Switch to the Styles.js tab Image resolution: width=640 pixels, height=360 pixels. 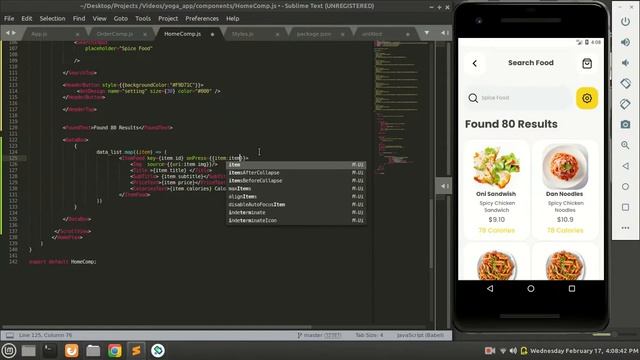pos(242,34)
